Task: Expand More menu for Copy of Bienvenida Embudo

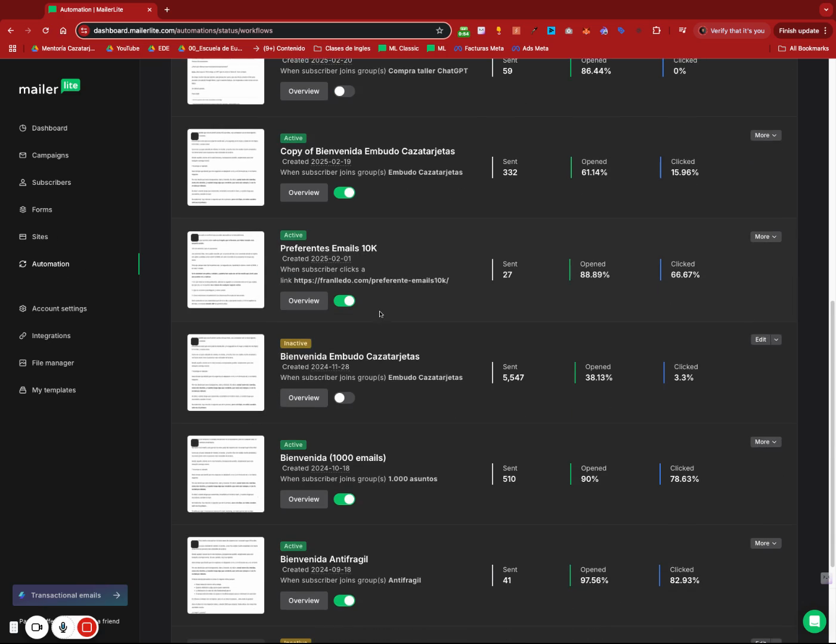Action: [766, 135]
